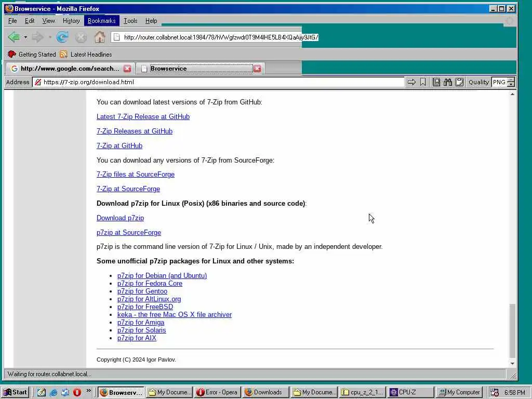532x399 pixels.
Task: Launch Internet Explorer from Quick Launch
Action: click(54, 392)
